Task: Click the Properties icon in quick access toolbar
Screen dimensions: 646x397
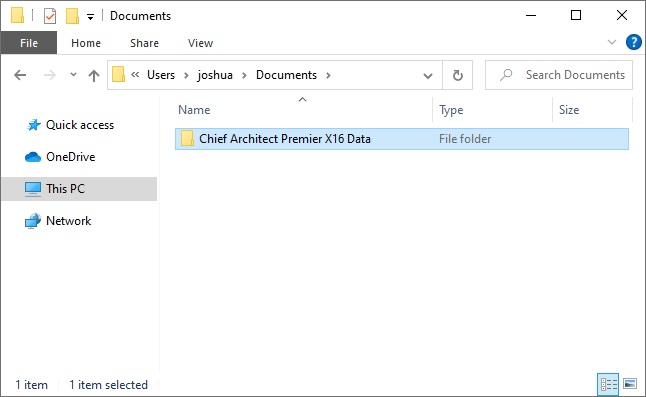Action: (x=50, y=16)
